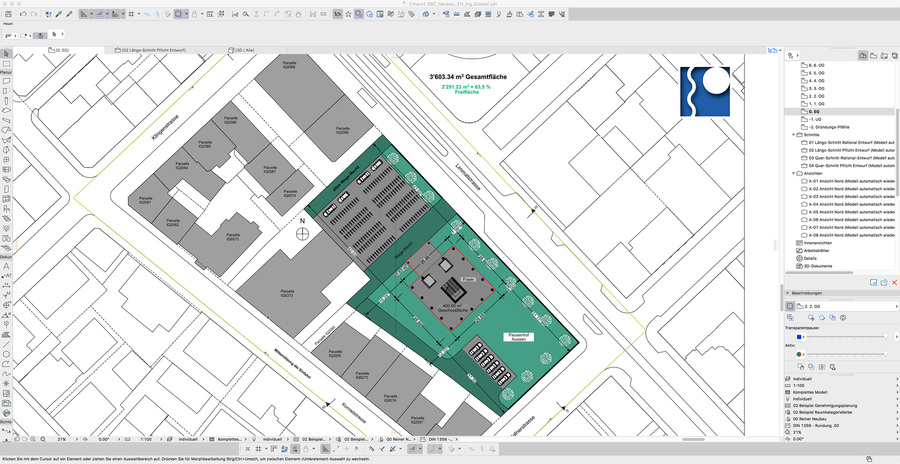Open the Project Map navigator icon

tap(862, 54)
